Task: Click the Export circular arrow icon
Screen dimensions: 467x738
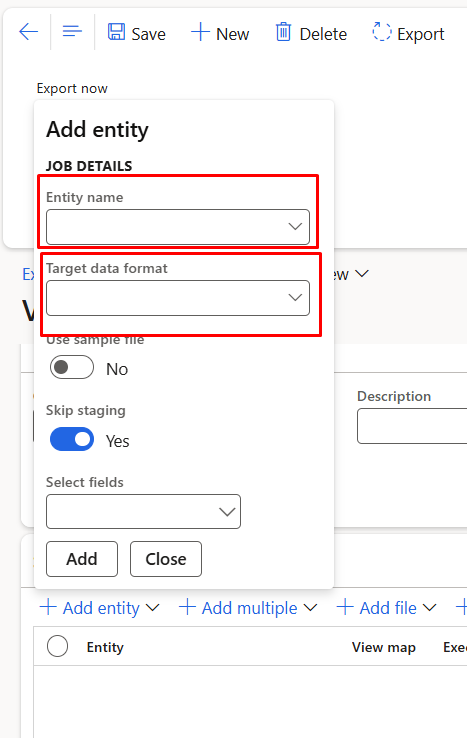Action: pyautogui.click(x=381, y=32)
